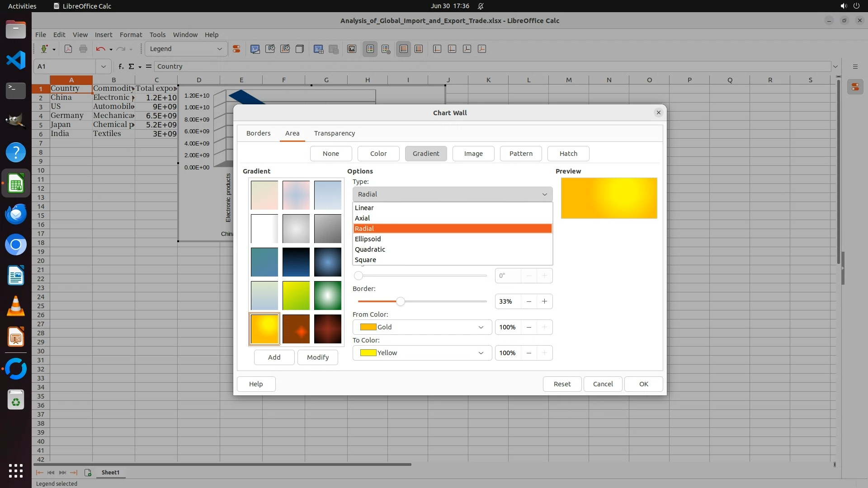Open Thunderbird from the dock

(16, 214)
